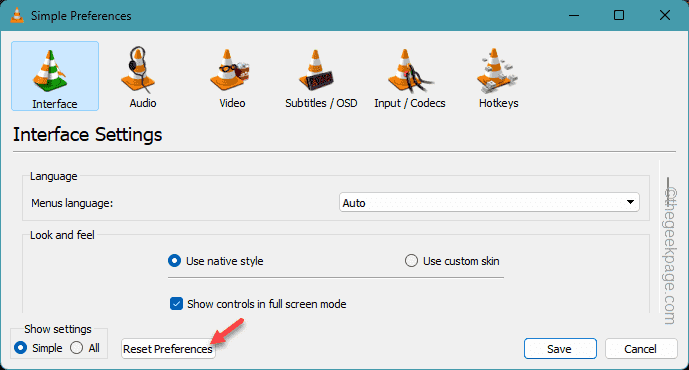This screenshot has height=370, width=689.
Task: Open Audio settings cone with headphones
Action: click(x=138, y=70)
